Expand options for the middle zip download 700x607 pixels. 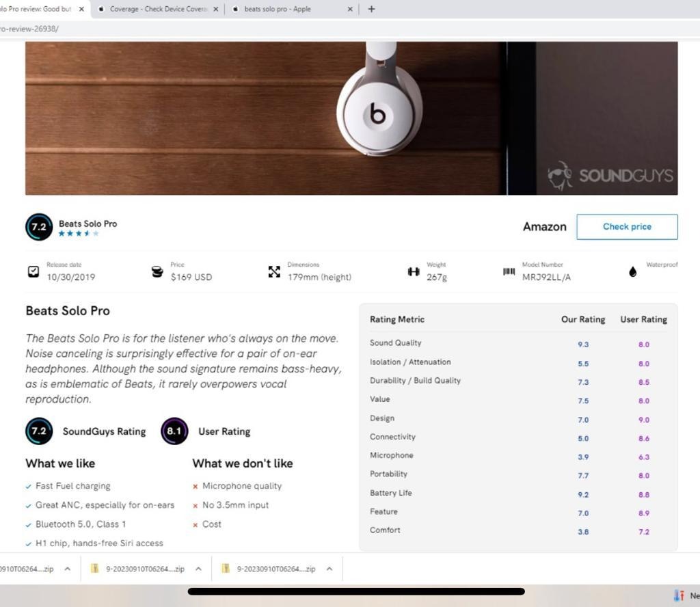pyautogui.click(x=198, y=569)
